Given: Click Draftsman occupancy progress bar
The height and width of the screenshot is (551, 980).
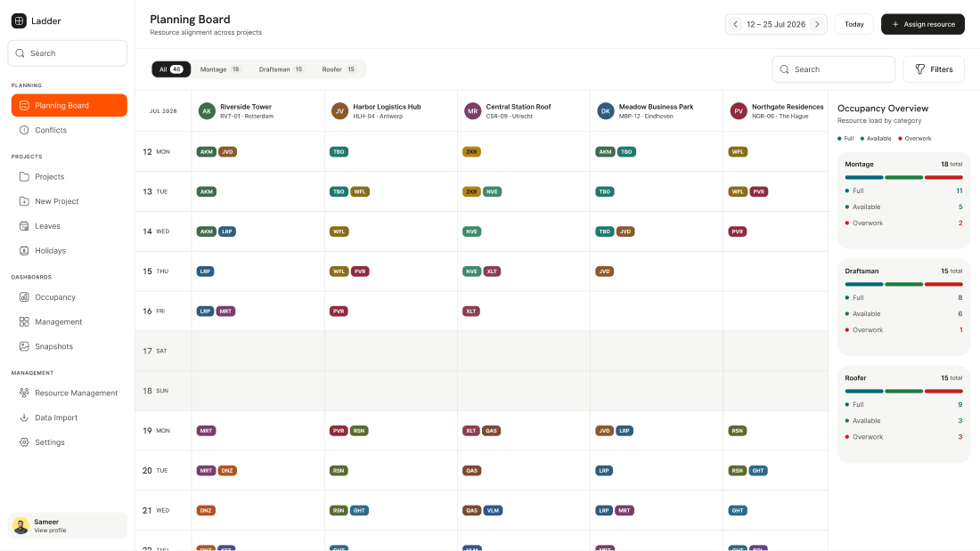Looking at the screenshot, I should pyautogui.click(x=903, y=284).
